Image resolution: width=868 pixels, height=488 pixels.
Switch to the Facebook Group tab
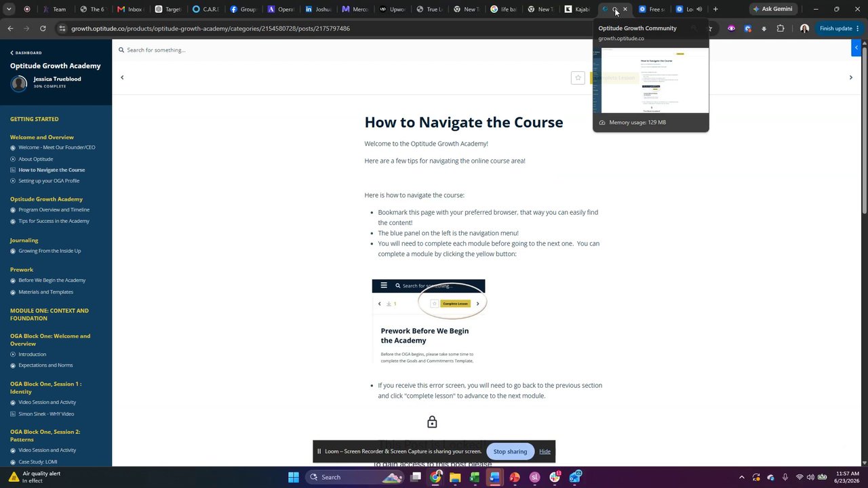coord(242,9)
